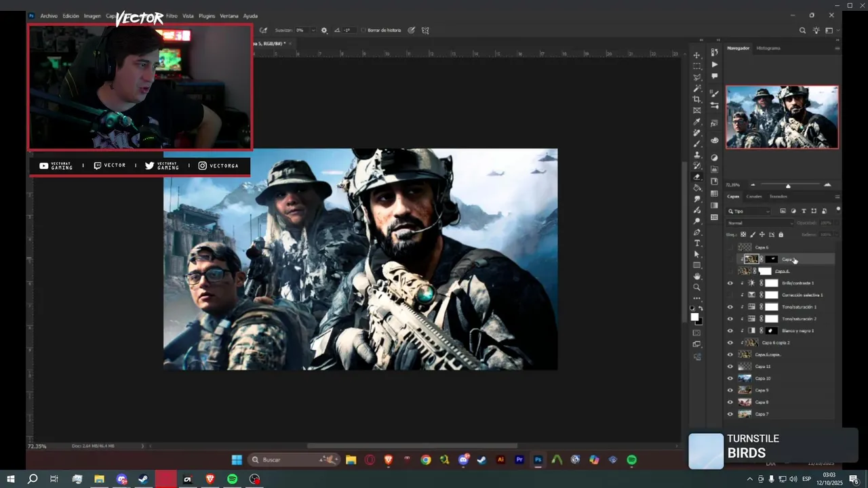Open the Capas panel options menu
The height and width of the screenshot is (488, 868).
(x=837, y=197)
